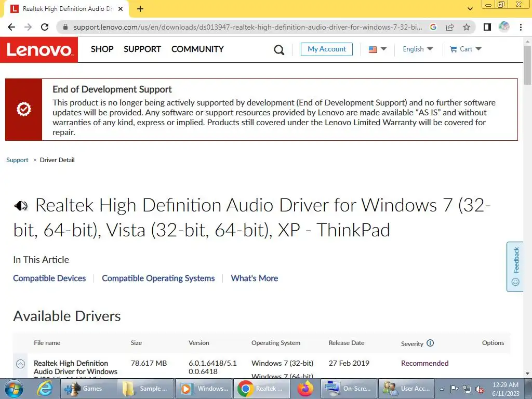Click the Recommended severity text
Viewport: 532px width, 399px height.
(x=425, y=363)
